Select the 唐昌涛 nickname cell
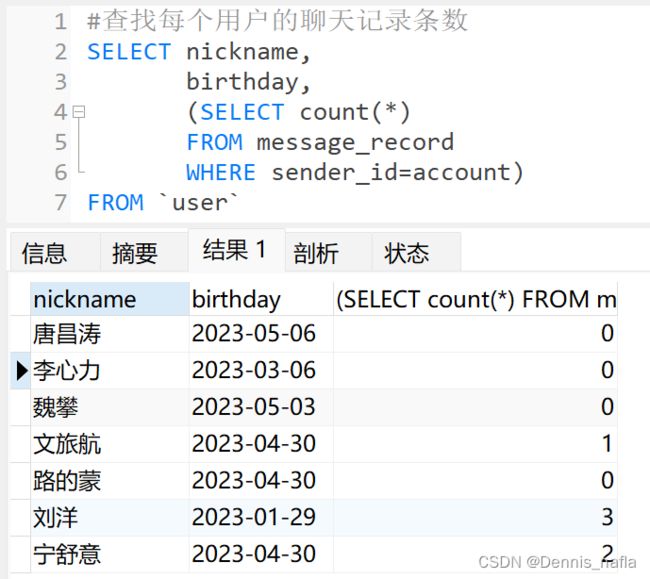 click(x=110, y=334)
